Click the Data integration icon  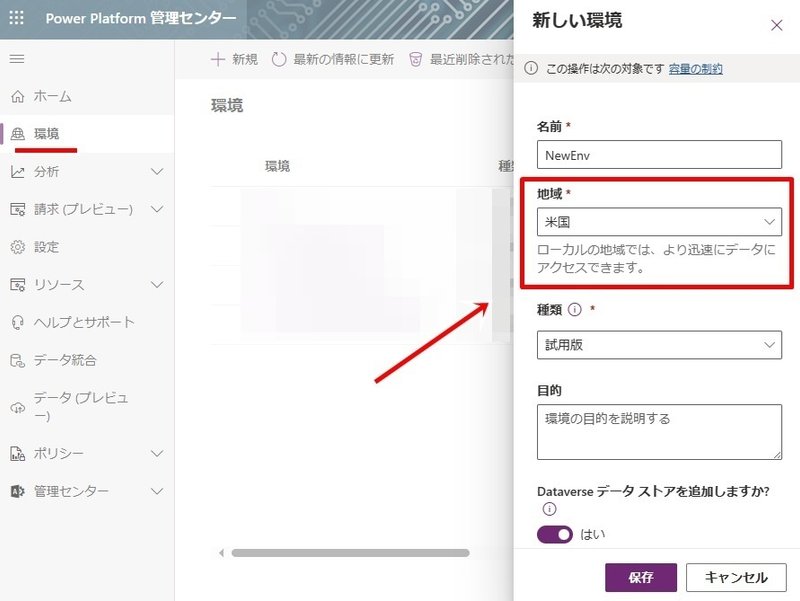17,360
